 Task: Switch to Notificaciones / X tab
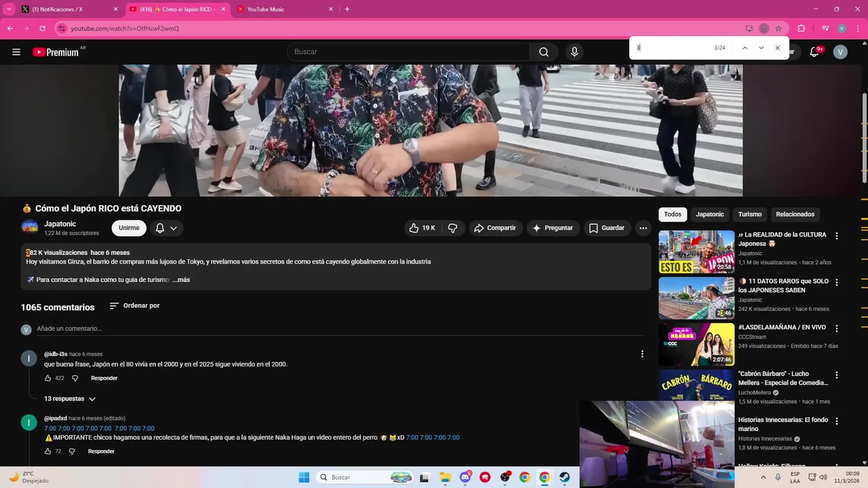[70, 9]
